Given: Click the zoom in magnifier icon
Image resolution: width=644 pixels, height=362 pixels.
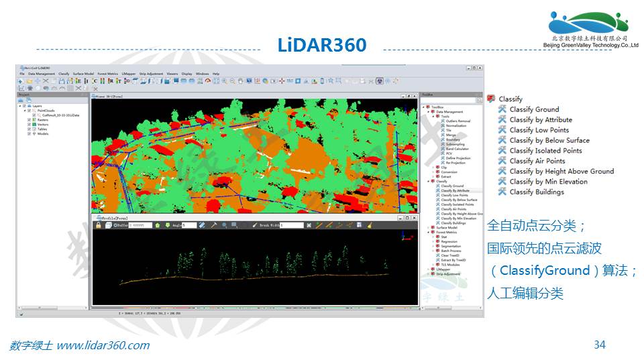Looking at the screenshot, I should pos(225,81).
